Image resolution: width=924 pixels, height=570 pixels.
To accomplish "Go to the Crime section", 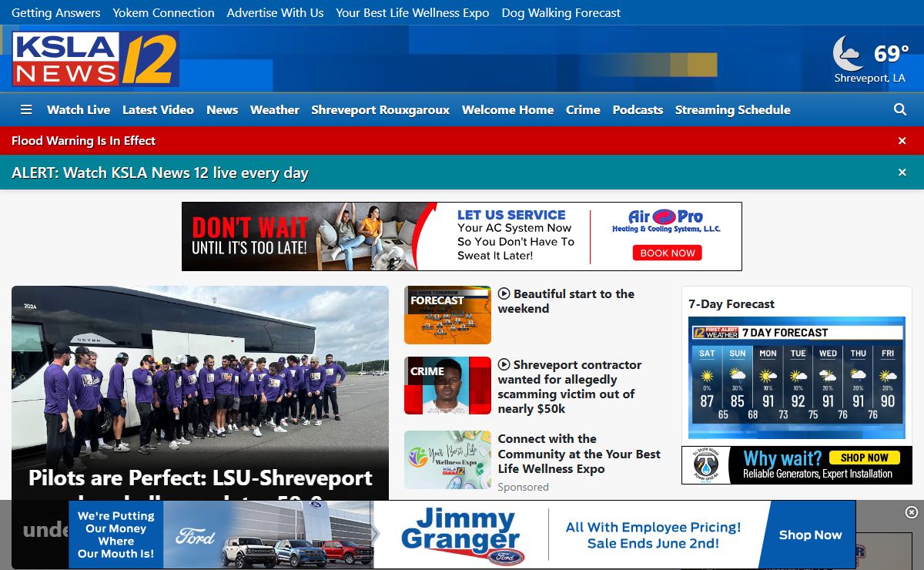I will click(583, 109).
